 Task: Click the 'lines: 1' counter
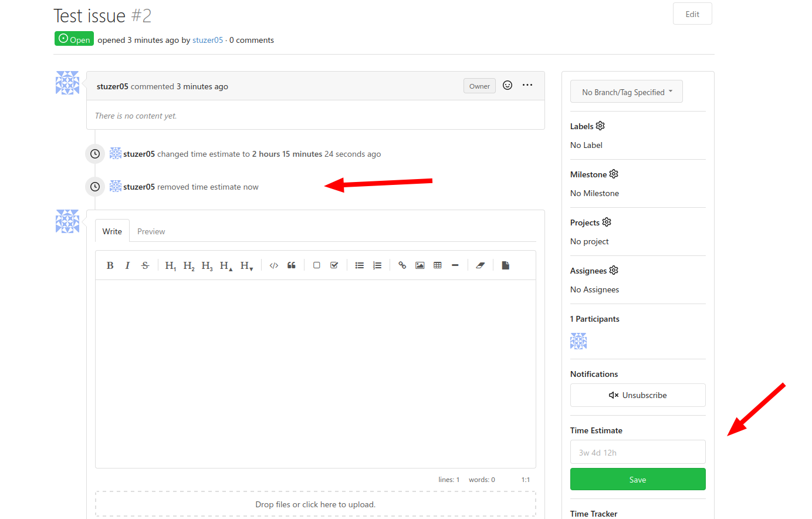point(449,480)
